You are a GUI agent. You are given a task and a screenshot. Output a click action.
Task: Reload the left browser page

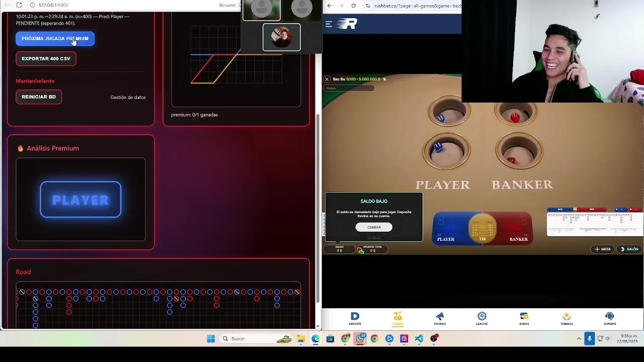click(19, 5)
